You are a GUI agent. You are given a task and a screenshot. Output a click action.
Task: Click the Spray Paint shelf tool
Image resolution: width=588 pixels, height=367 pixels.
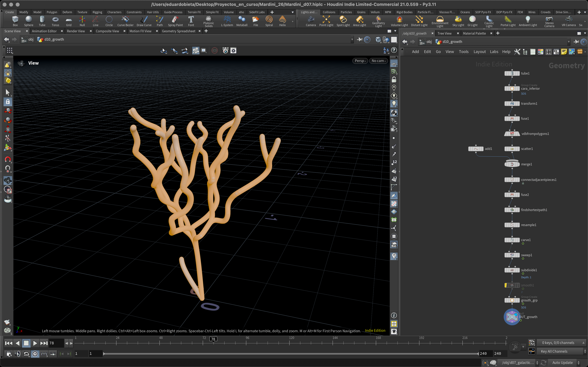175,21
